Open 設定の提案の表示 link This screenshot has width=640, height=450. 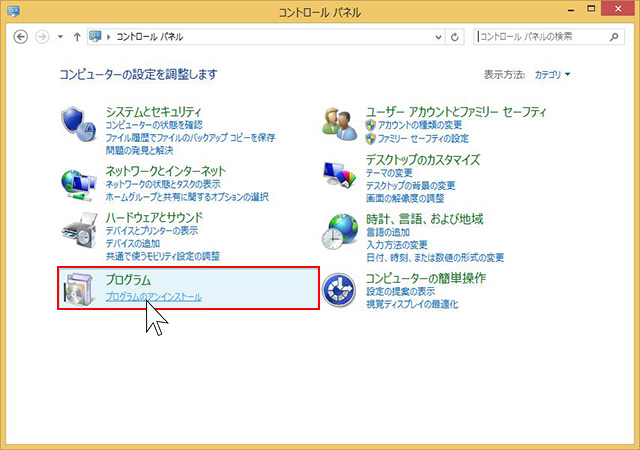(x=400, y=292)
